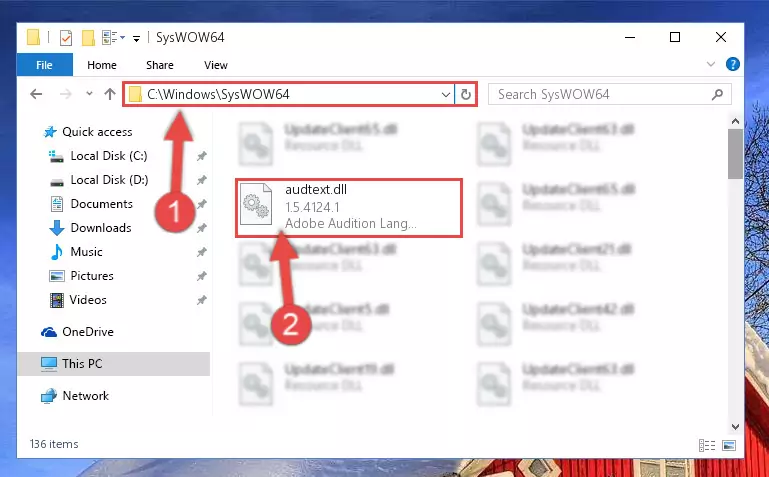The image size is (769, 477).
Task: Click the search magnifier icon
Action: [x=718, y=94]
